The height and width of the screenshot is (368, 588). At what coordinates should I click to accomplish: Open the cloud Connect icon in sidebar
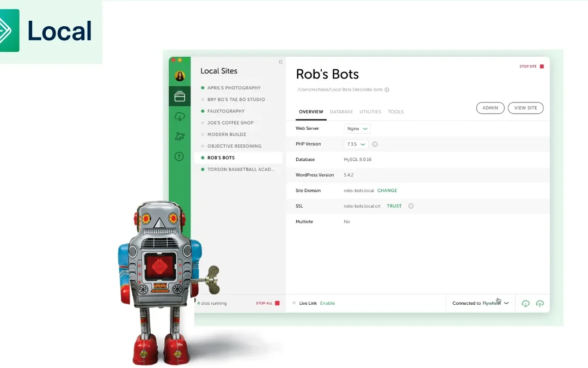(x=180, y=116)
